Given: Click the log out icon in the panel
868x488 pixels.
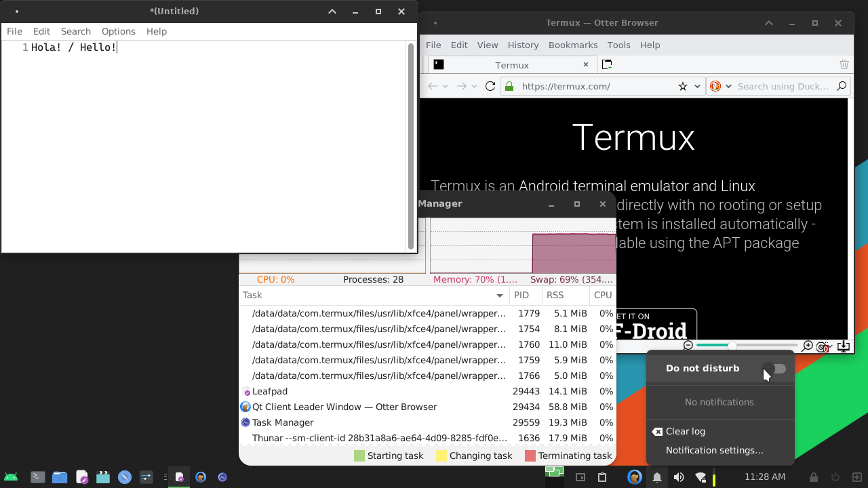Looking at the screenshot, I should coord(857,477).
